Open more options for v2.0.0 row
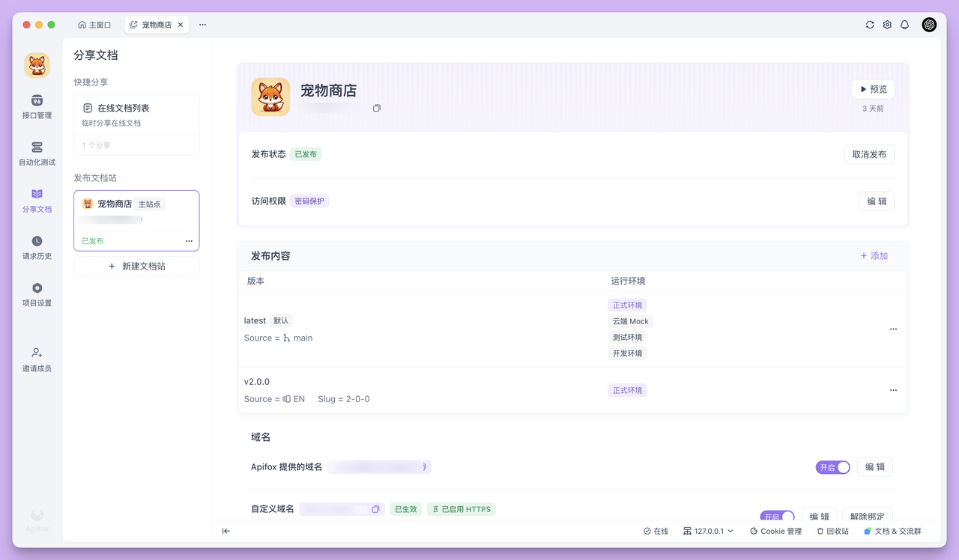959x560 pixels. 893,390
